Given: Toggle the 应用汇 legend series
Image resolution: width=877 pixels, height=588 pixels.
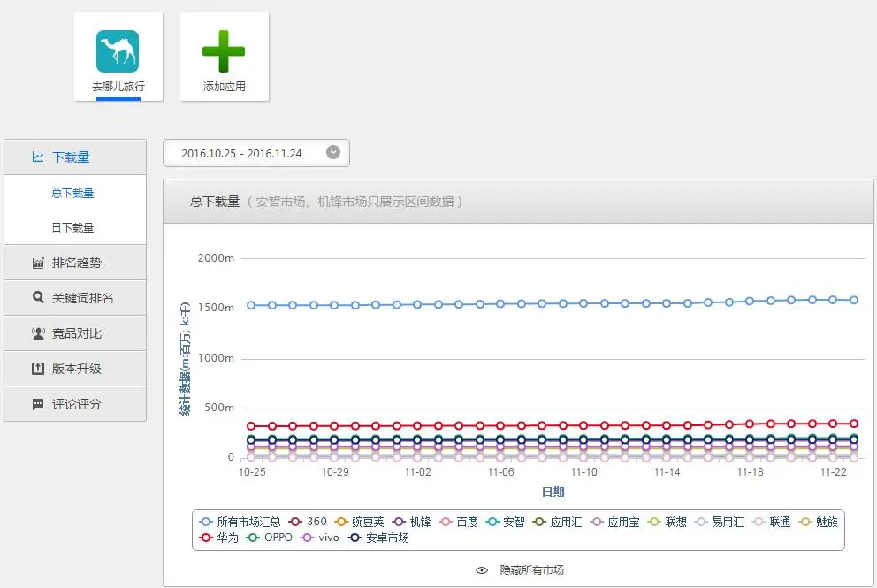Looking at the screenshot, I should click(557, 522).
